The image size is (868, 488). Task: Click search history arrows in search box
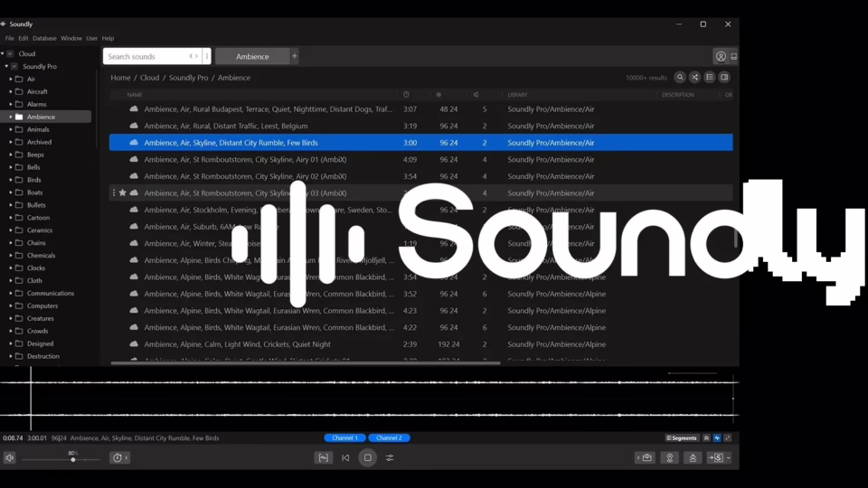click(x=193, y=56)
